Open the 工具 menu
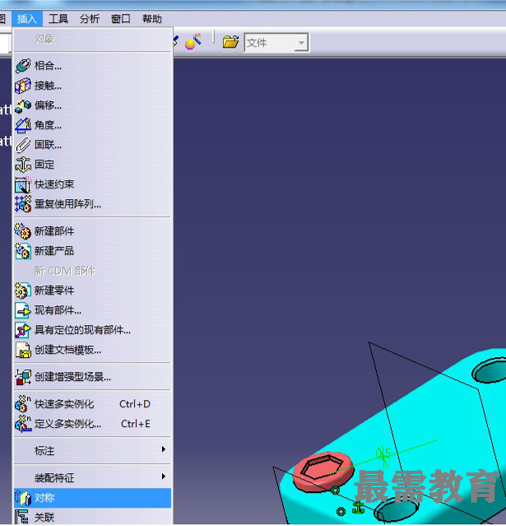This screenshot has width=506, height=526. pyautogui.click(x=58, y=19)
